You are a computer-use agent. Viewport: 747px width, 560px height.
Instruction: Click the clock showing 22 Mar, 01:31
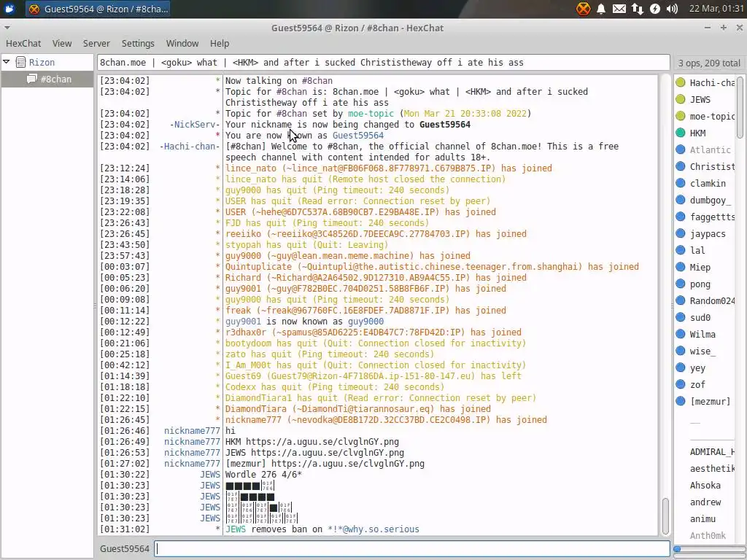[x=716, y=9]
